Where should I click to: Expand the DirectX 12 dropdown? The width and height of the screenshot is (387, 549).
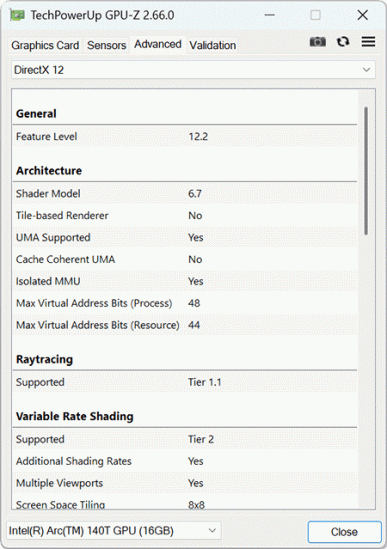coord(193,70)
